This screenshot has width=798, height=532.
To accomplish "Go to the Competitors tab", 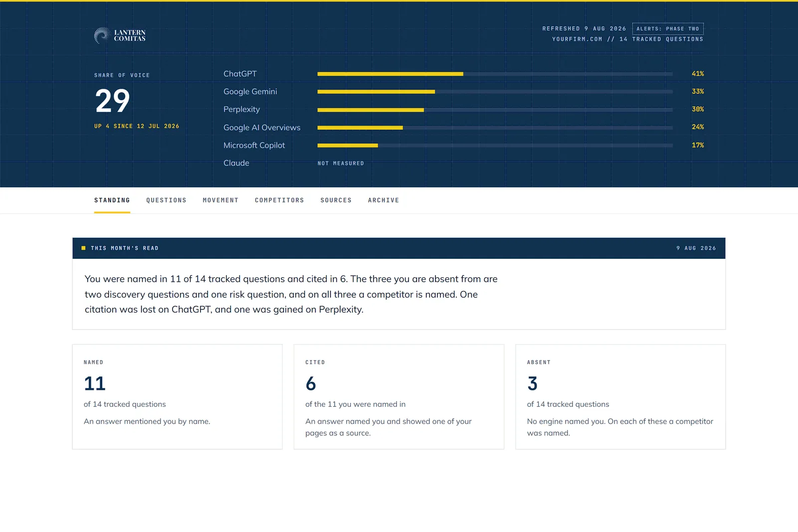I will click(x=279, y=200).
